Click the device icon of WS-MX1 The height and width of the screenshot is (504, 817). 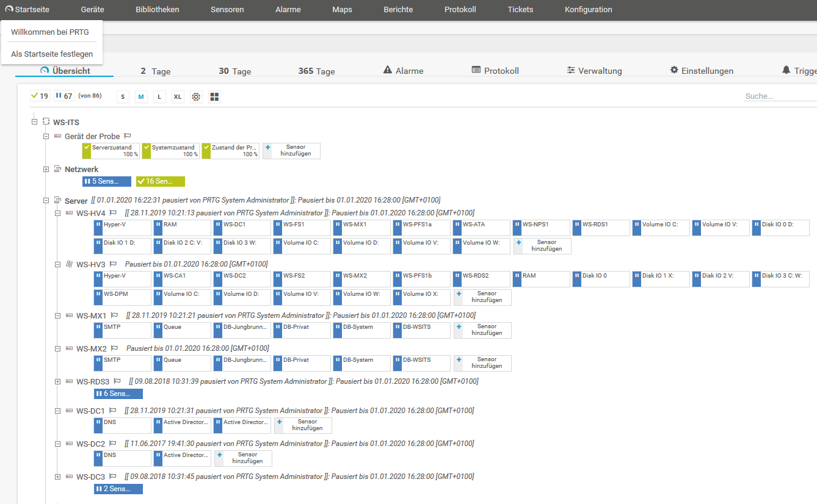coord(69,315)
